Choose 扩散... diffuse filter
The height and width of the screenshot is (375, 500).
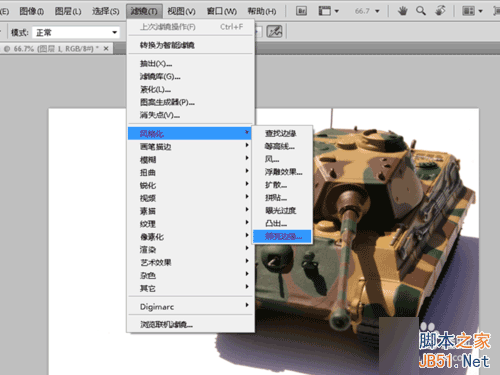[x=282, y=185]
